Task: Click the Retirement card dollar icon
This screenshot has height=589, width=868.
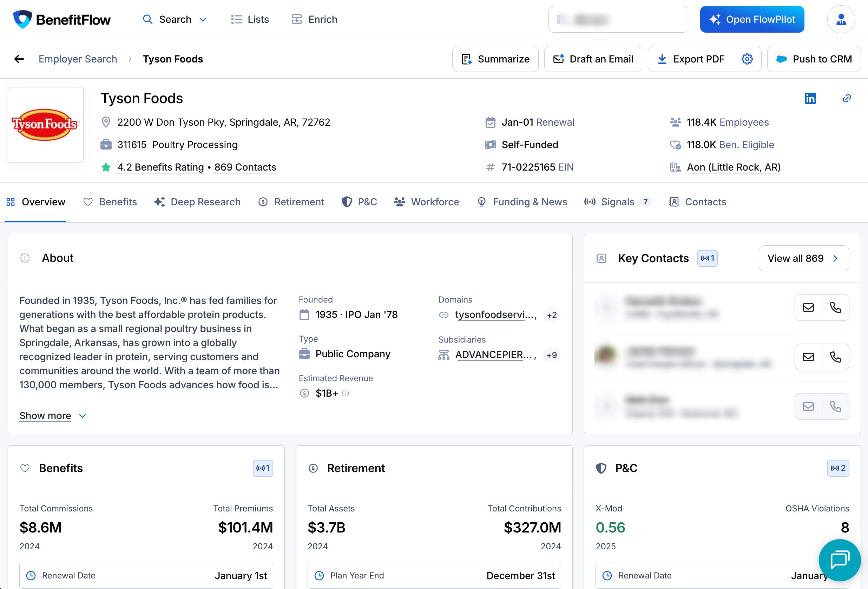Action: point(313,468)
